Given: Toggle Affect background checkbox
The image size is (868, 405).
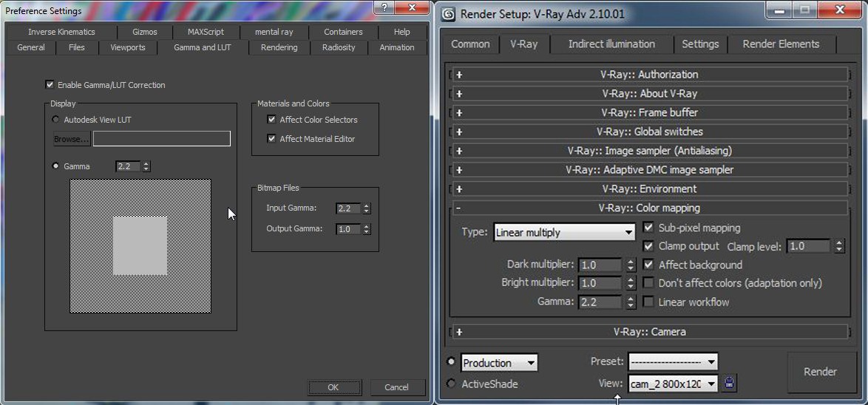Looking at the screenshot, I should click(649, 265).
